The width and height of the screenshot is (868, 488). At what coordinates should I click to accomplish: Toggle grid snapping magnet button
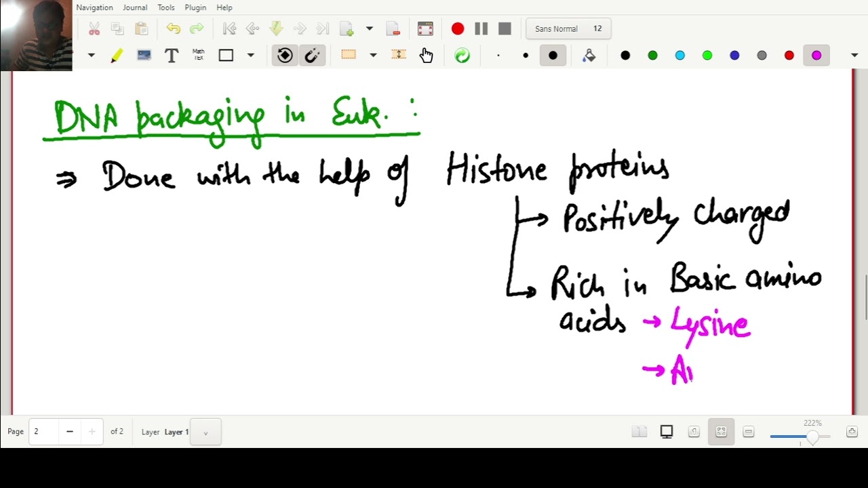[313, 56]
